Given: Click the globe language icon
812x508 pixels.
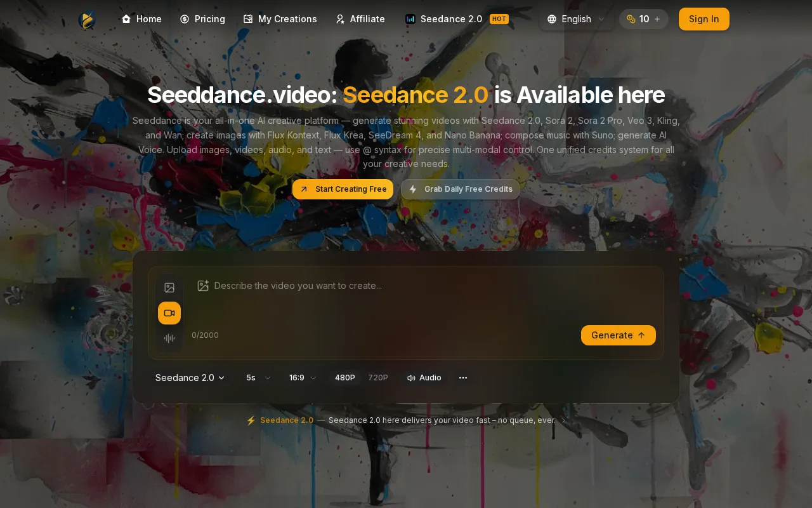Looking at the screenshot, I should point(552,19).
